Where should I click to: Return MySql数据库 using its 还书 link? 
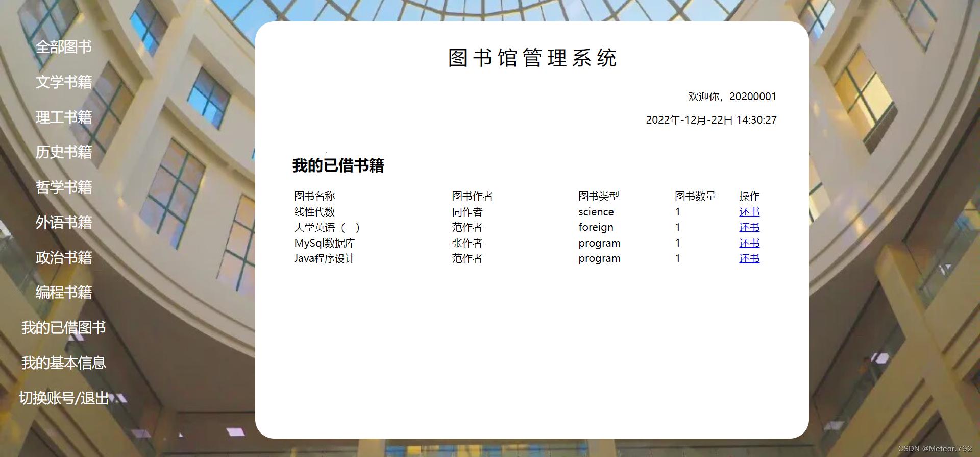[749, 243]
